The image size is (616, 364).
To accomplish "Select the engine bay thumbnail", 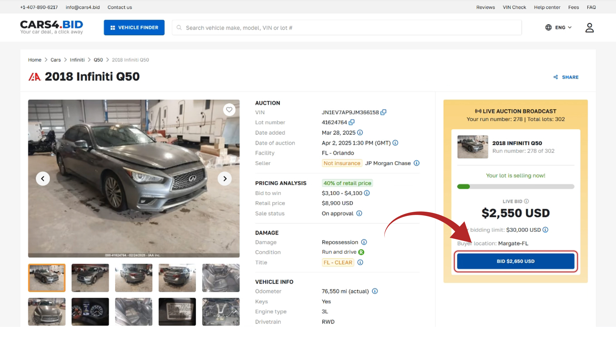I will pos(221,312).
